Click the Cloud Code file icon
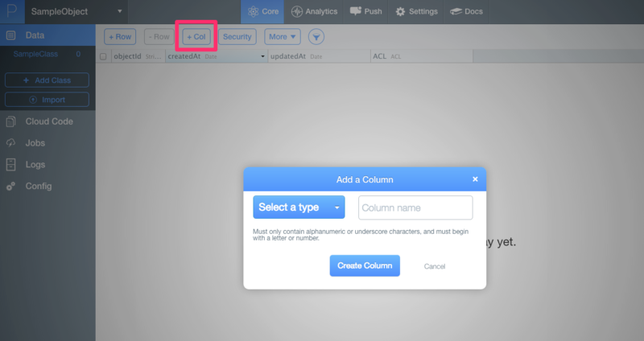Image resolution: width=644 pixels, height=341 pixels. [x=11, y=121]
